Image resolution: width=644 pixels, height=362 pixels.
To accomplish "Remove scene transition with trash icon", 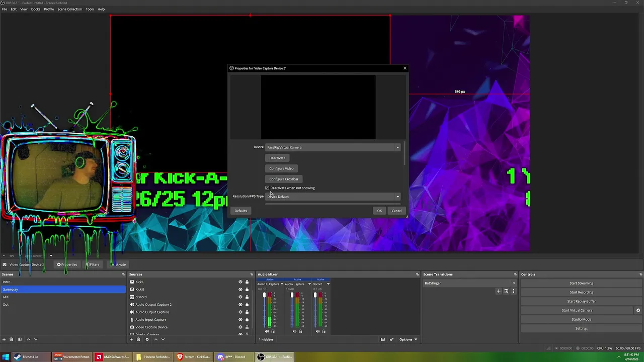I will pyautogui.click(x=506, y=291).
